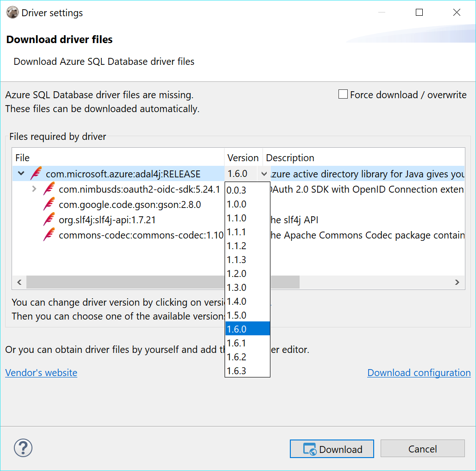Click the icon next to org.slf4j:slf4j-api:1.7.21
This screenshot has height=471, width=476.
(x=49, y=220)
